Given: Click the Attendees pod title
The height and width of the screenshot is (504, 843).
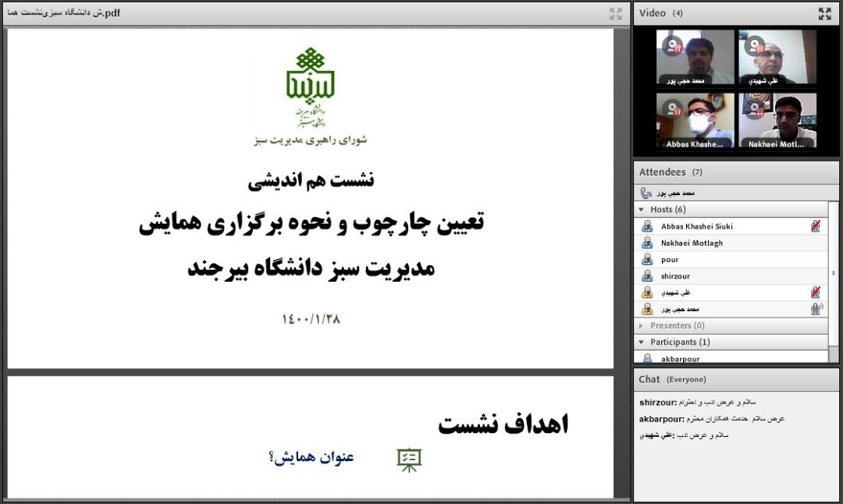Looking at the screenshot, I should coord(662,172).
